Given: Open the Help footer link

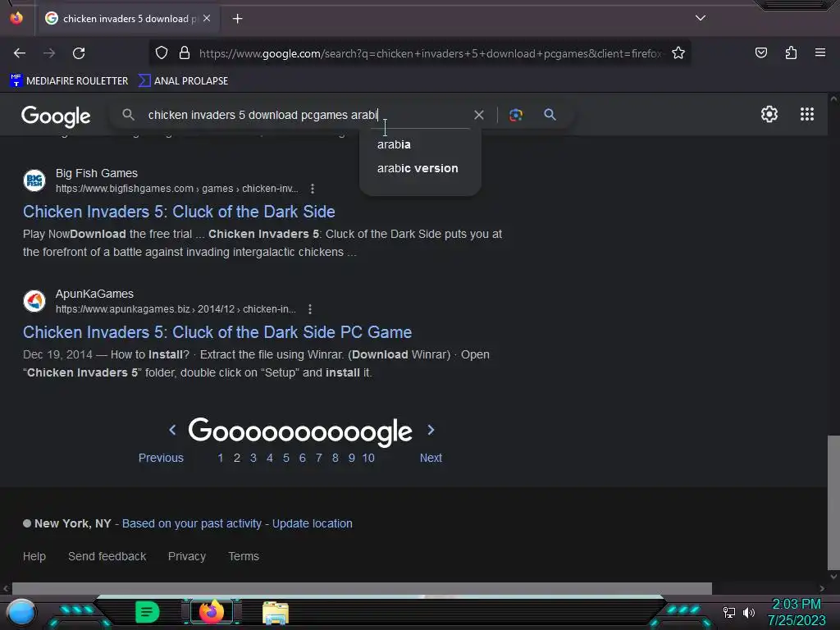Looking at the screenshot, I should [x=34, y=556].
